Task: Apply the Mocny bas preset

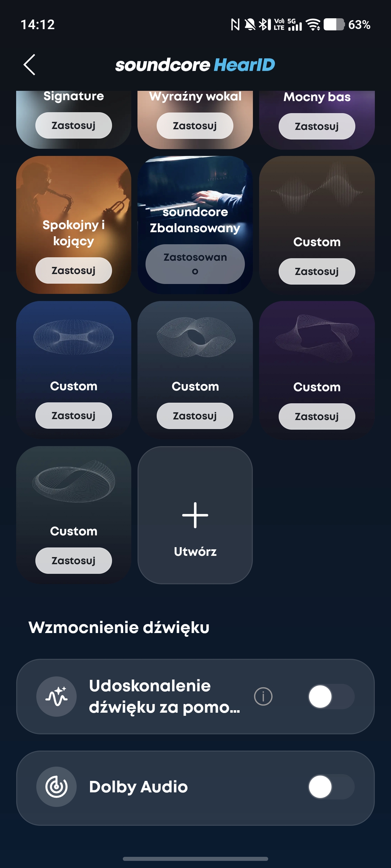Action: [317, 126]
